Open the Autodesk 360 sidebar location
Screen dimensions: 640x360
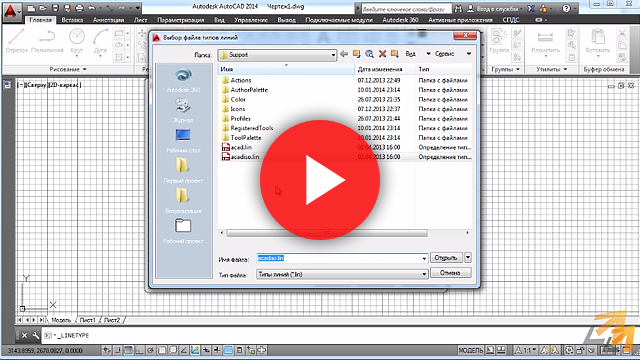point(183,80)
